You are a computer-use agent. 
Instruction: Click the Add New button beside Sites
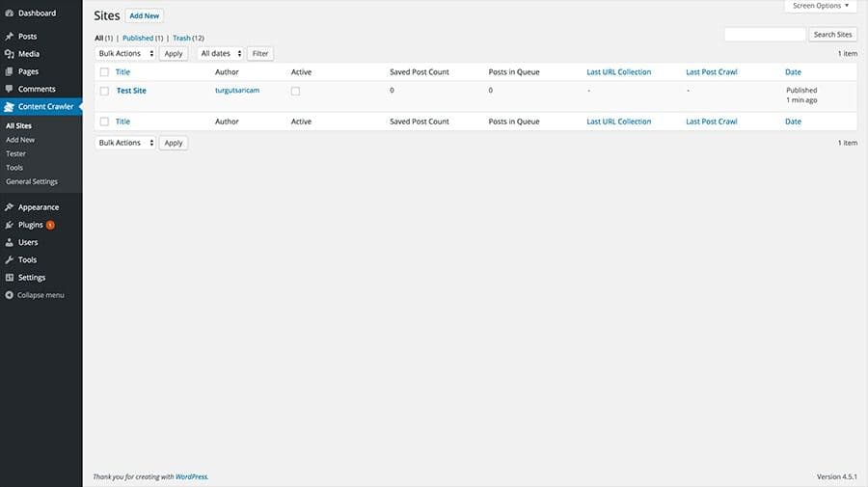(x=145, y=16)
